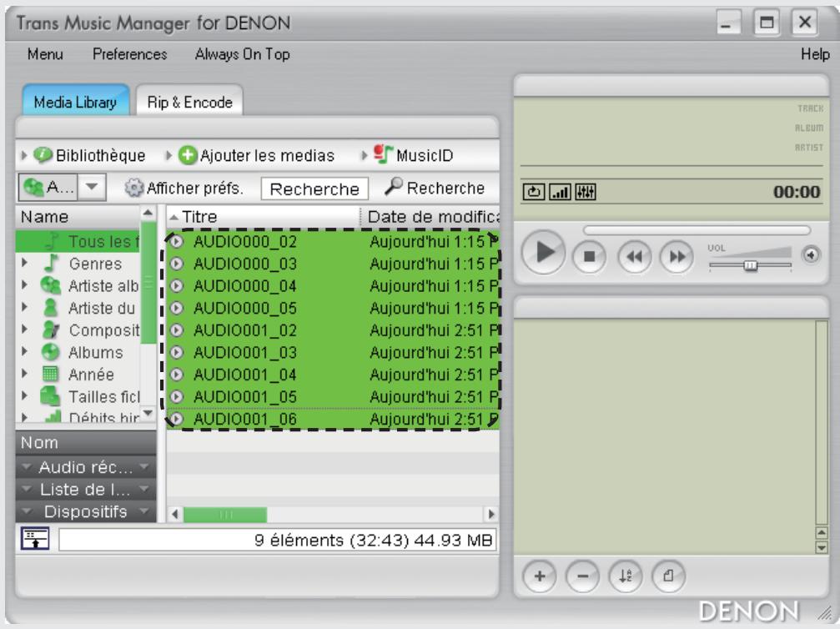Click the status bar panel toggle icon
This screenshot has height=629, width=840.
(x=35, y=538)
